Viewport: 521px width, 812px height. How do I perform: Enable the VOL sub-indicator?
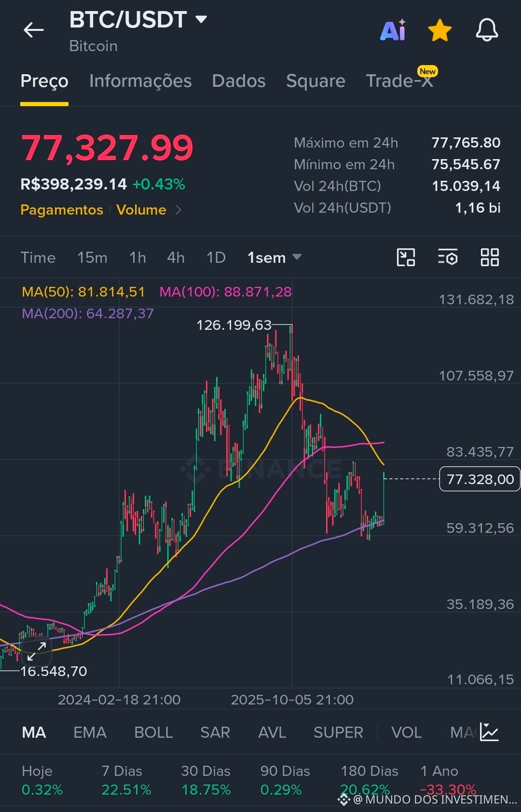406,732
